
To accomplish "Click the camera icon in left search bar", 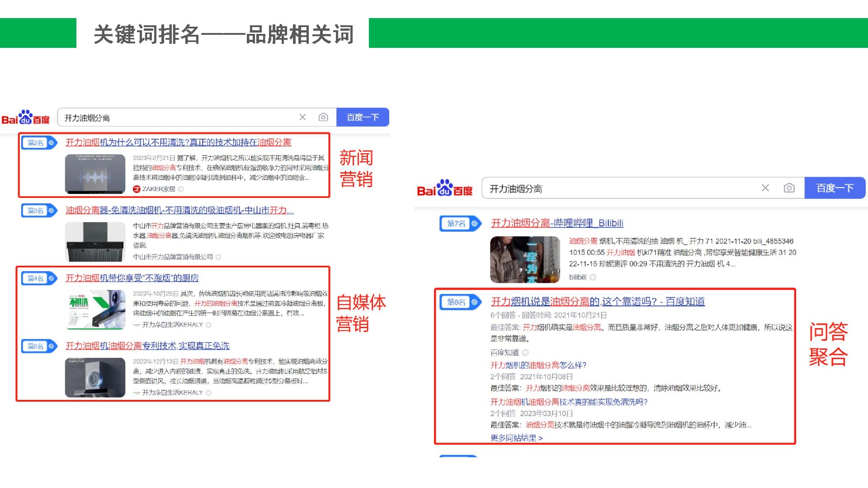I will pos(323,117).
